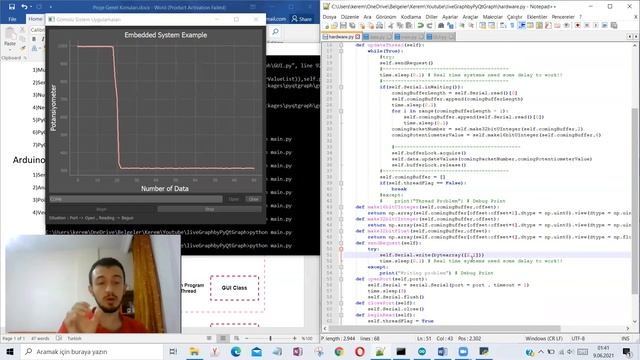Open the Makrolar menu in Notepad++
Screen dimensions: 640x360
[493, 17]
